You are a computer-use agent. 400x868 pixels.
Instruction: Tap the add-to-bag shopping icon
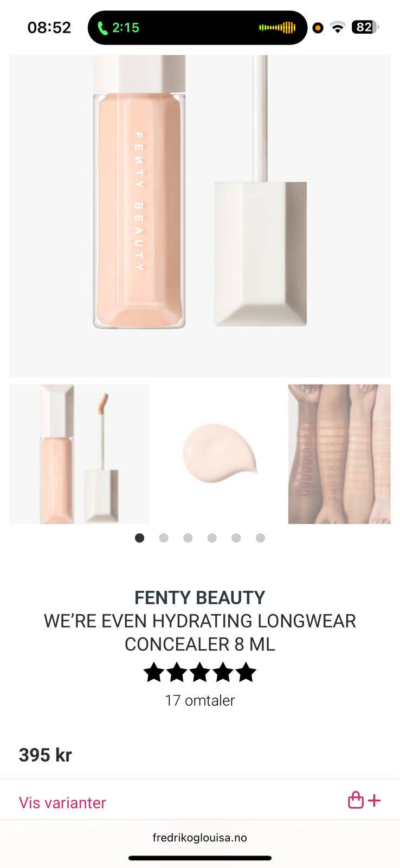coord(364,800)
